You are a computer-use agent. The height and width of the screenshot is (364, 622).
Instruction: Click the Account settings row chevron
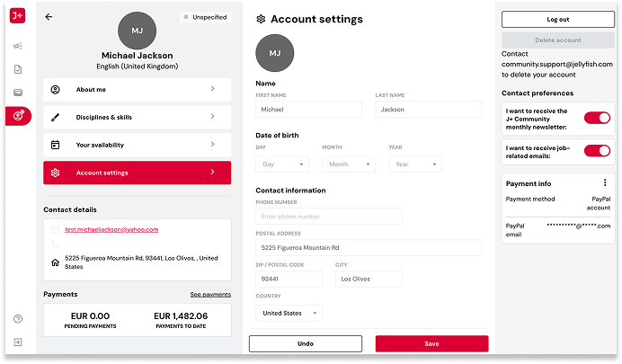213,172
